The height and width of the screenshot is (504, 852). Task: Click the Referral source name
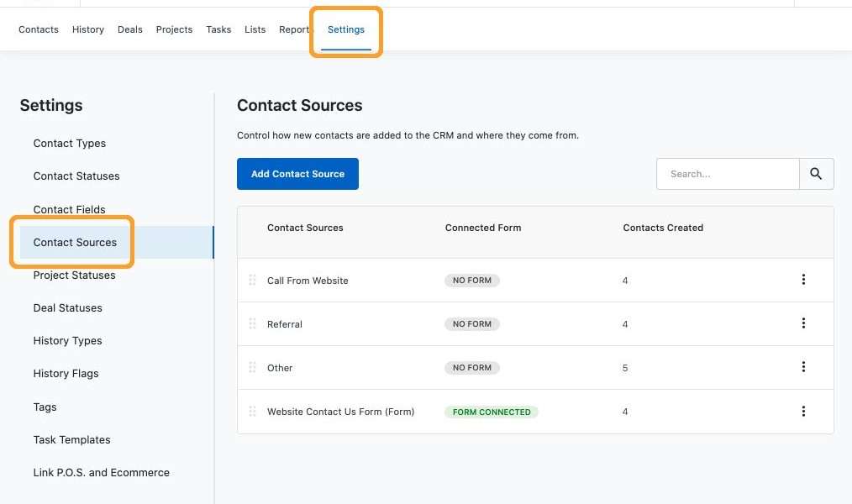285,324
